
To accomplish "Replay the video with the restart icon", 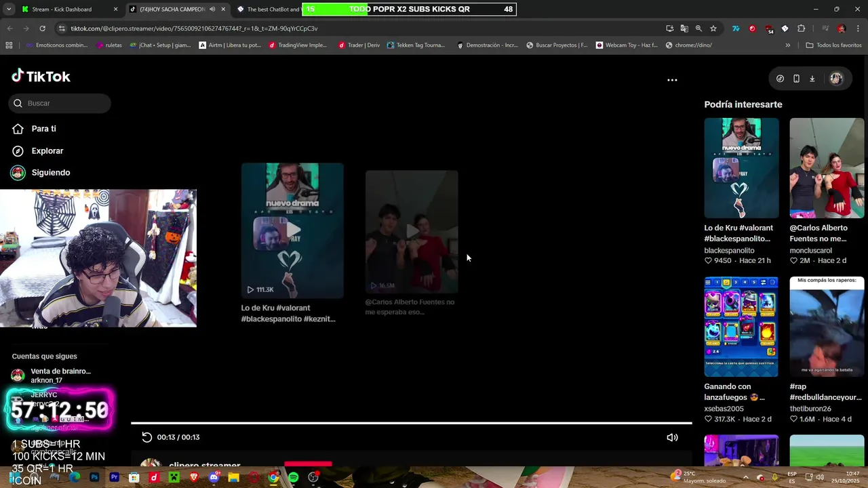I will tap(146, 437).
